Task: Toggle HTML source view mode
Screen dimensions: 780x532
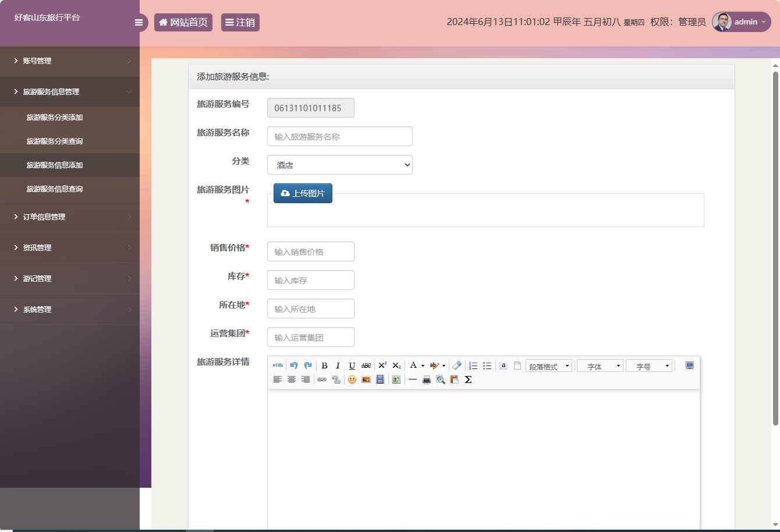Action: [x=278, y=366]
